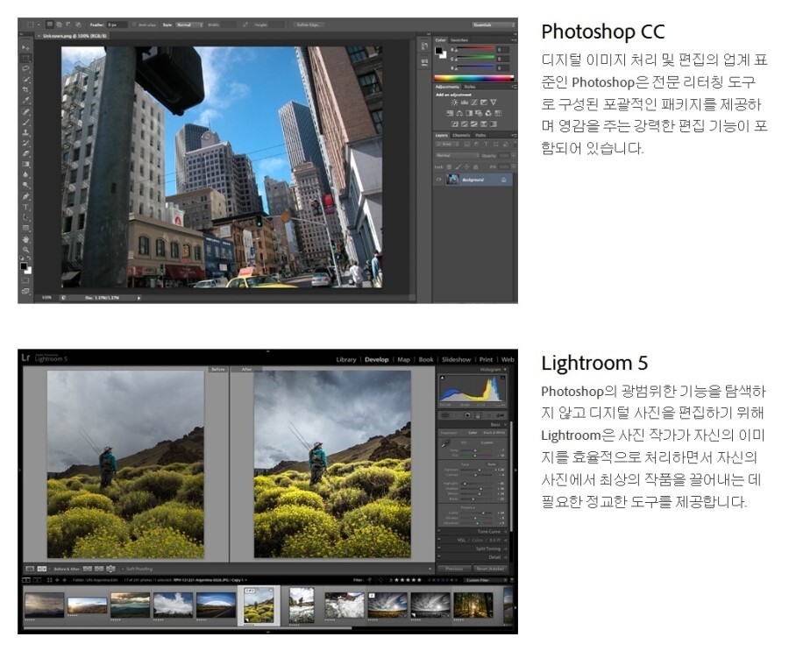Click the Previous button in Lightroom

(x=454, y=569)
